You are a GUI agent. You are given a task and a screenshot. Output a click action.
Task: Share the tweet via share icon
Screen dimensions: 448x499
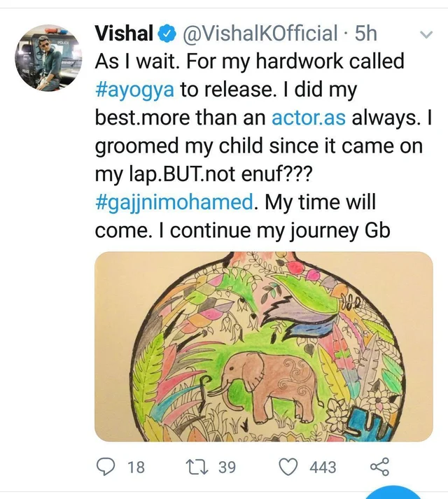point(379,467)
